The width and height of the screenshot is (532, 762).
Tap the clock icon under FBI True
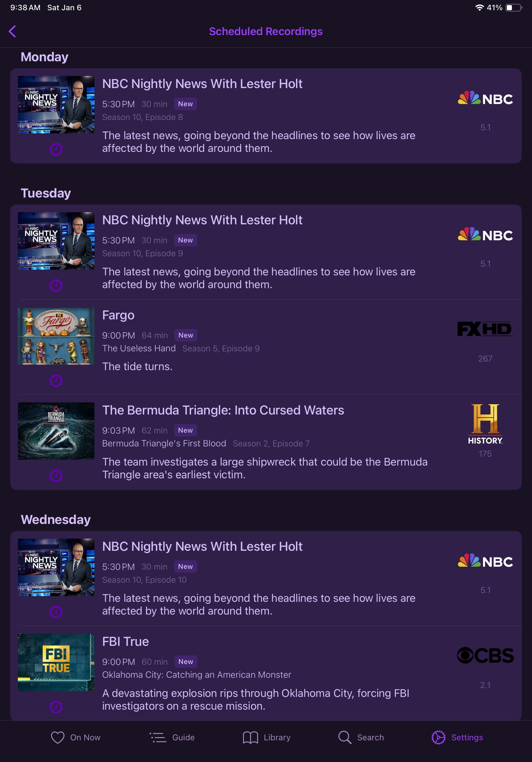tap(56, 706)
